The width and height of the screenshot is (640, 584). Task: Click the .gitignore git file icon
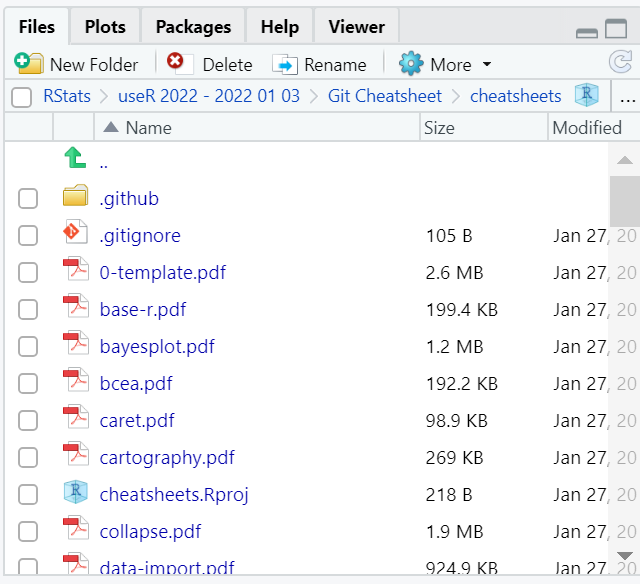(76, 232)
